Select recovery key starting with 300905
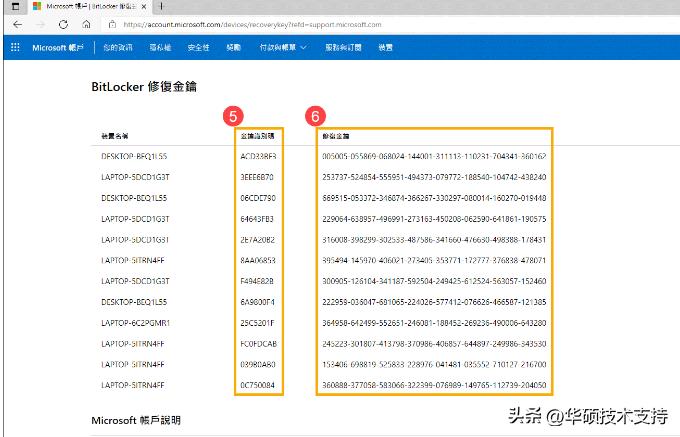The height and width of the screenshot is (437, 680). [434, 281]
